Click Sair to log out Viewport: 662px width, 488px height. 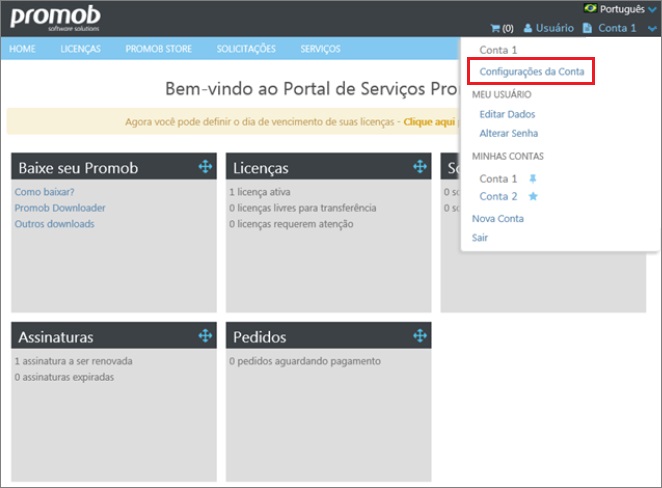480,238
